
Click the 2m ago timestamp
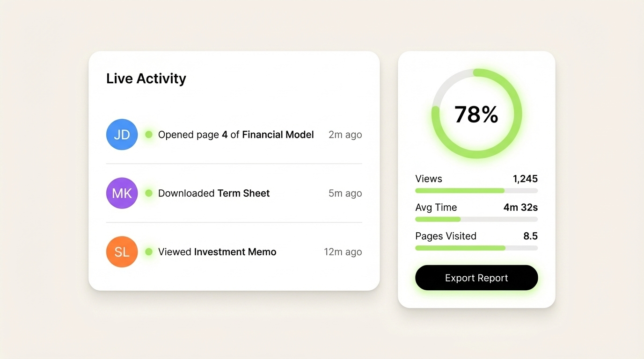pyautogui.click(x=345, y=134)
